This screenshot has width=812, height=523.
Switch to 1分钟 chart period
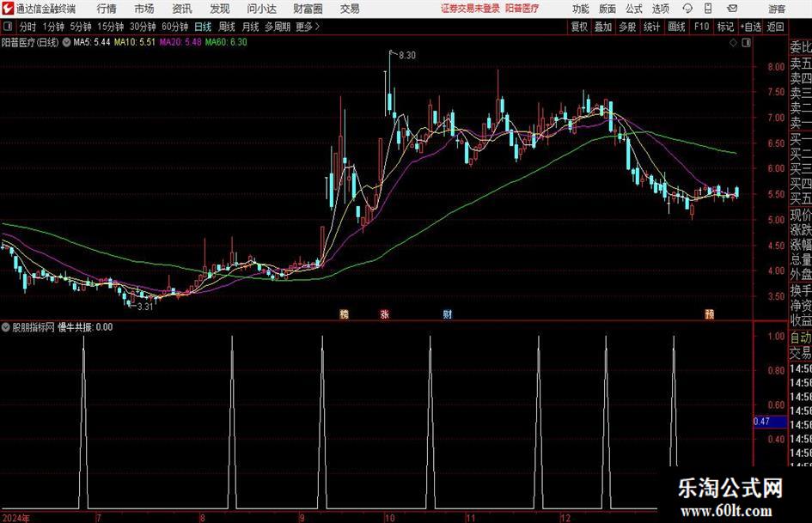[53, 27]
